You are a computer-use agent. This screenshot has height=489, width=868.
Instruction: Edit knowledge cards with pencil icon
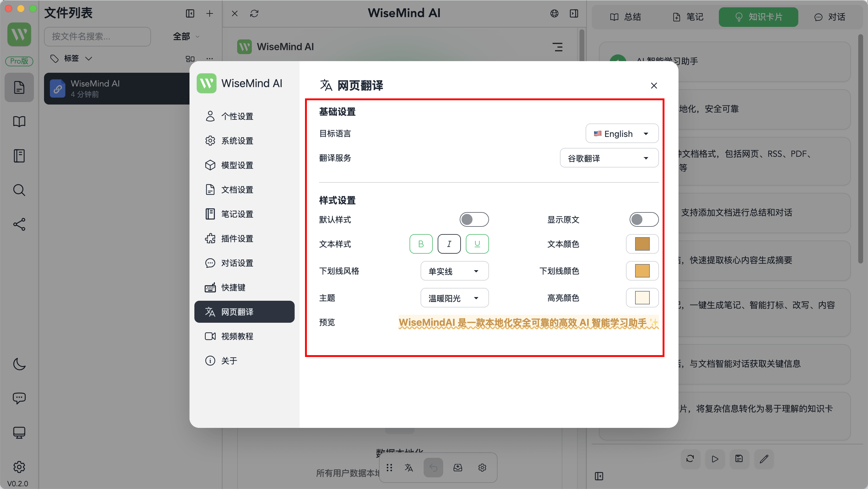764,459
